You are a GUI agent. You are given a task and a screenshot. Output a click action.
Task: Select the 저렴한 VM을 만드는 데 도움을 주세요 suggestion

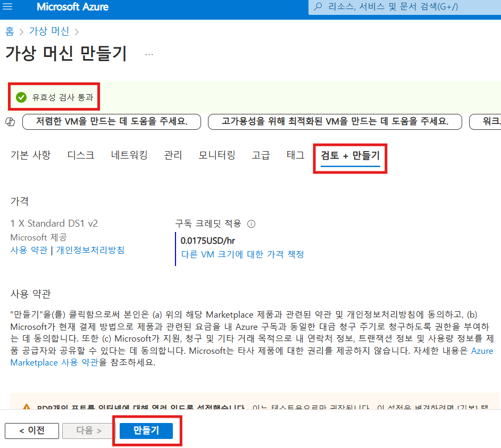point(112,122)
